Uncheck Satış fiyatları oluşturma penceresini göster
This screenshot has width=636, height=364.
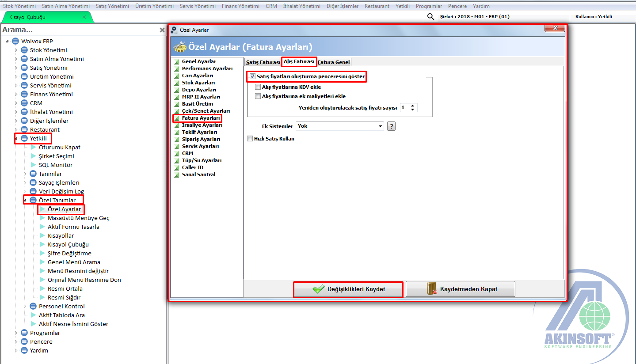pos(252,76)
